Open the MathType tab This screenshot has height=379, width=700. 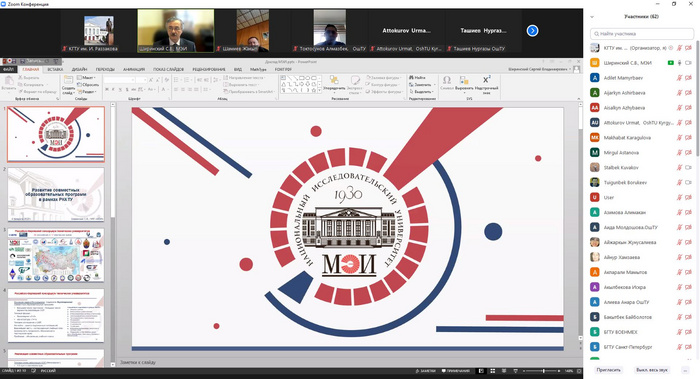click(x=258, y=69)
